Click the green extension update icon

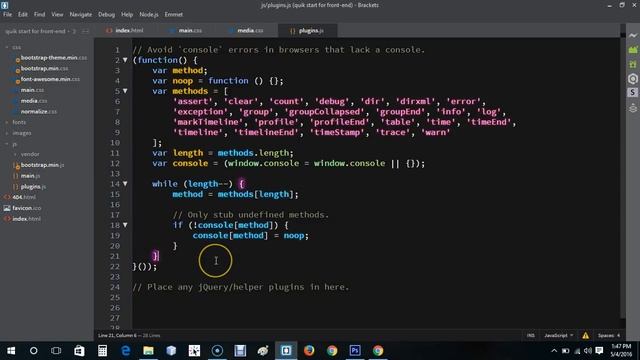pyautogui.click(x=633, y=64)
